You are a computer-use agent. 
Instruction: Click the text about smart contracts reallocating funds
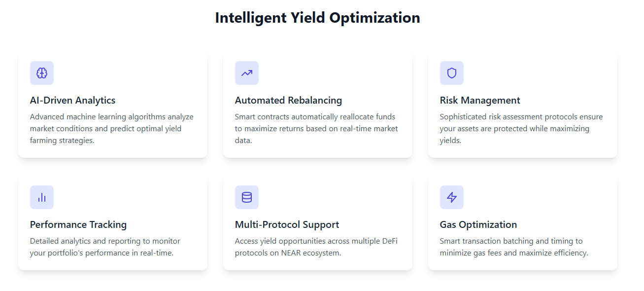(316, 128)
